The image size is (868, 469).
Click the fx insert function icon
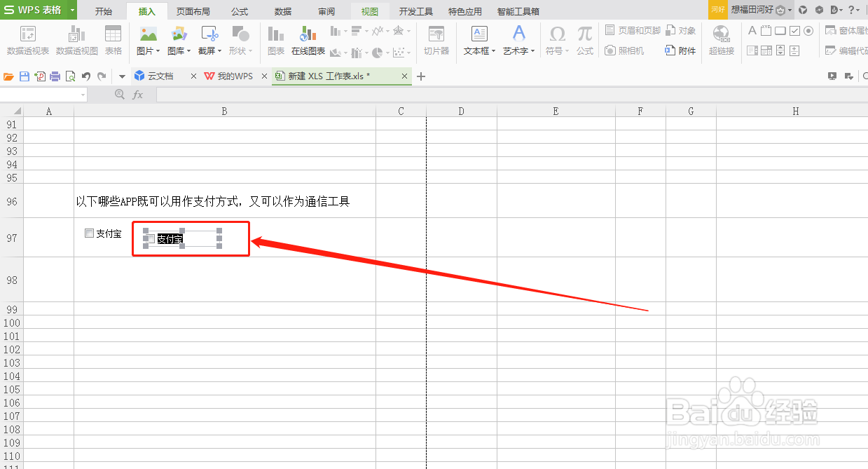(x=138, y=95)
